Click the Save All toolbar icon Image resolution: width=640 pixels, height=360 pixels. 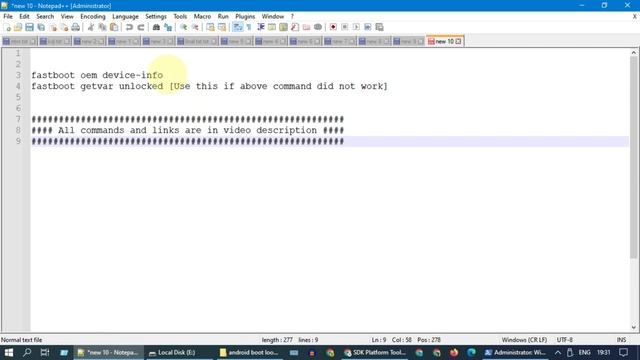pos(41,27)
